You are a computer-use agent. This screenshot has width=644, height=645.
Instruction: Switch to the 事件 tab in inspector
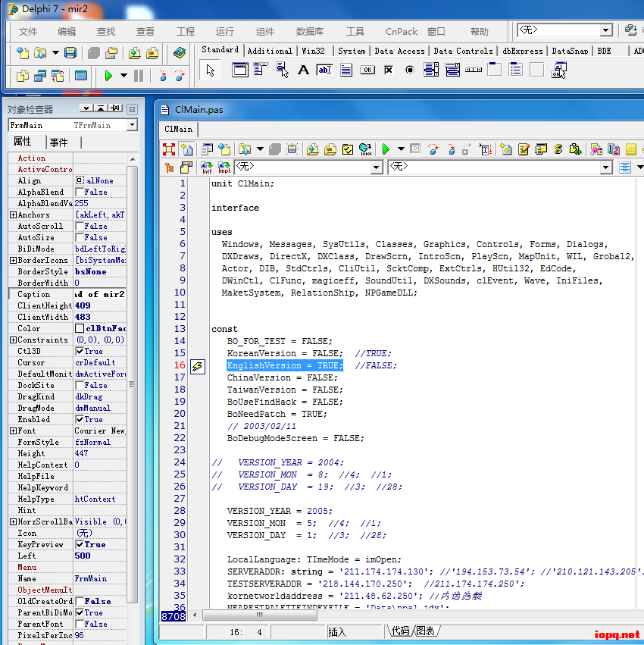[x=58, y=142]
